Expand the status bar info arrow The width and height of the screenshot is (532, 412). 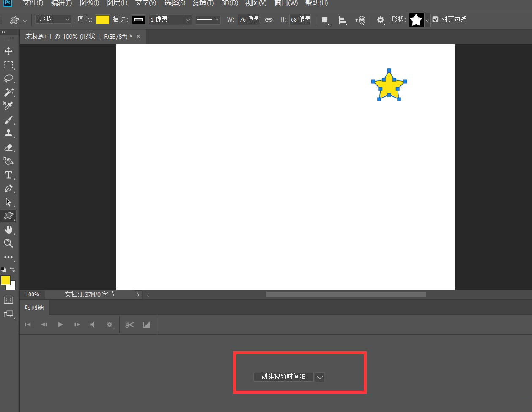click(x=138, y=295)
